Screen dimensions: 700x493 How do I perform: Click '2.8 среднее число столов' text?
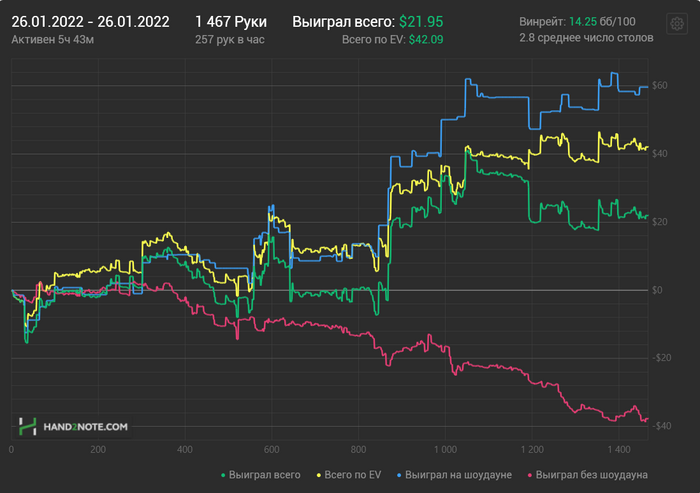pyautogui.click(x=586, y=38)
